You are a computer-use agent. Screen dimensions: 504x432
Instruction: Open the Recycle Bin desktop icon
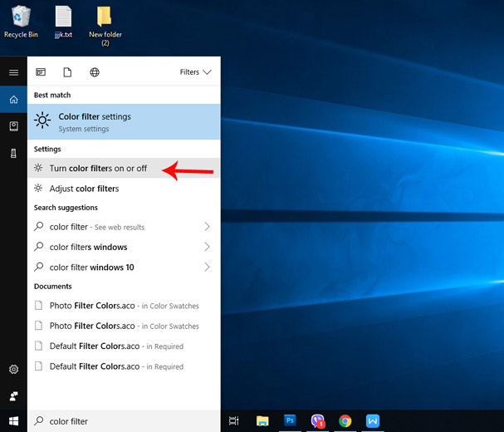click(20, 17)
